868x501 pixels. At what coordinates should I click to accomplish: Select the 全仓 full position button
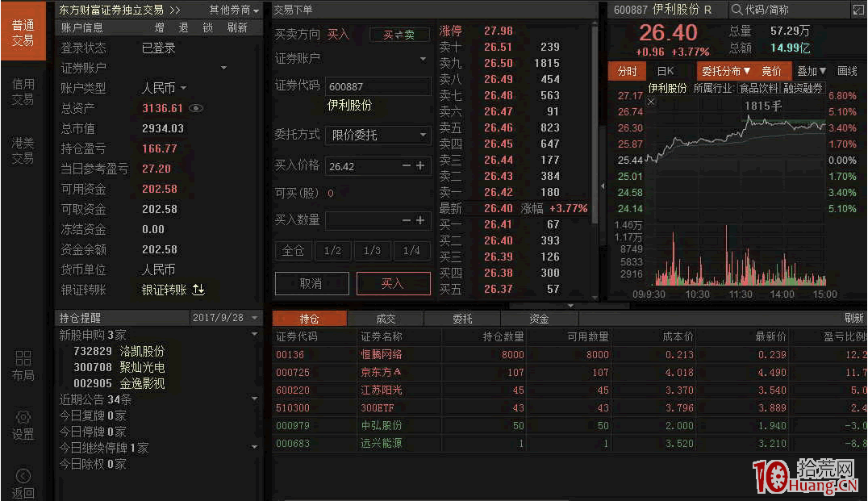tap(294, 251)
